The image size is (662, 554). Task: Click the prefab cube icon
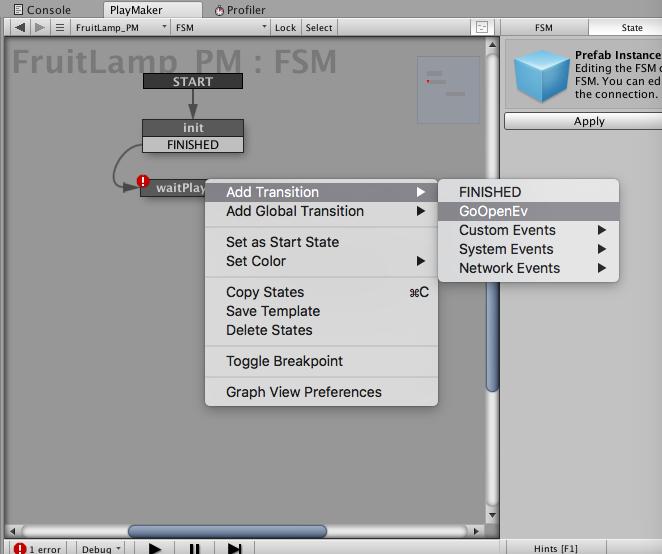(541, 76)
